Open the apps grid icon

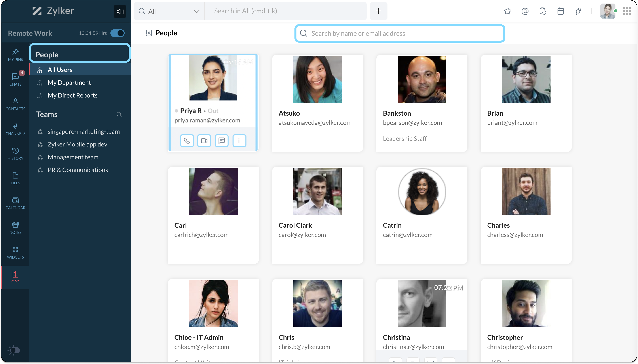627,11
